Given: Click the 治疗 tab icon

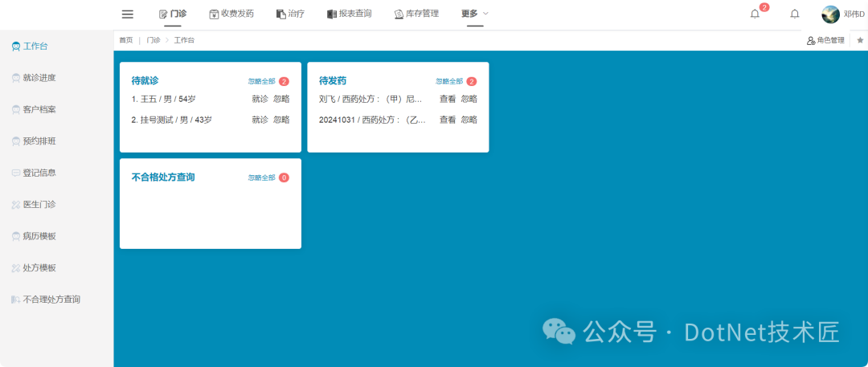Looking at the screenshot, I should pos(281,14).
